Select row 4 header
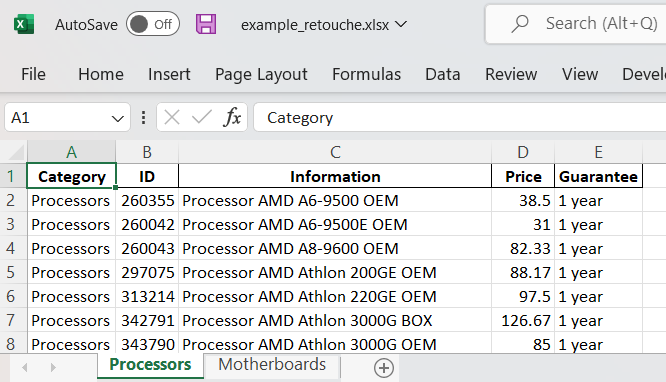Viewport: 666px width, 382px height. click(13, 248)
